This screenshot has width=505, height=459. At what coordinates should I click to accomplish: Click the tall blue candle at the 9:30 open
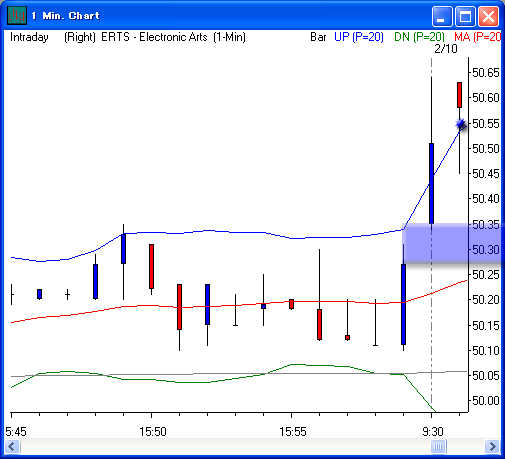(431, 183)
